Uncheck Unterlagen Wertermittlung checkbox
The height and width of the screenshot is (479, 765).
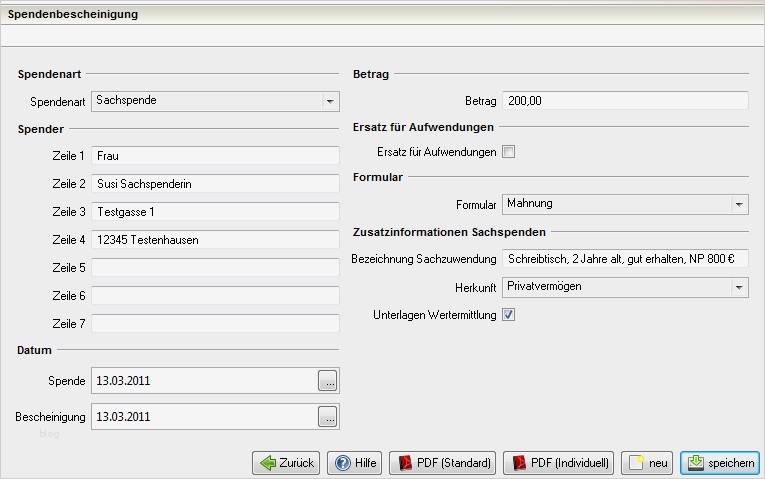[x=508, y=315]
